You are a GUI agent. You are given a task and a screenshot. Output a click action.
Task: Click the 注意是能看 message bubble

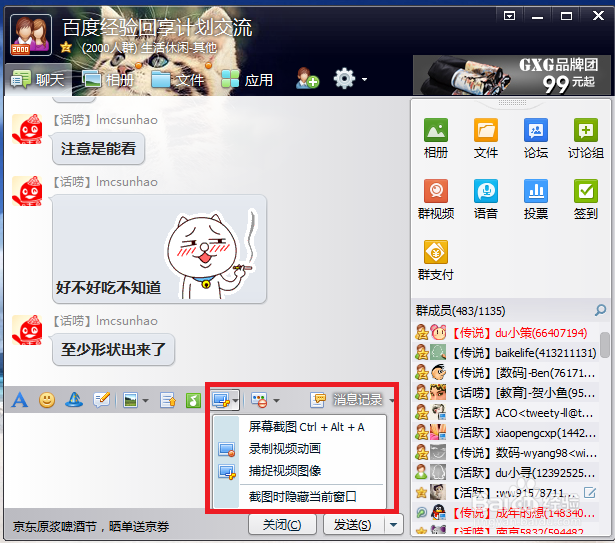pos(98,149)
